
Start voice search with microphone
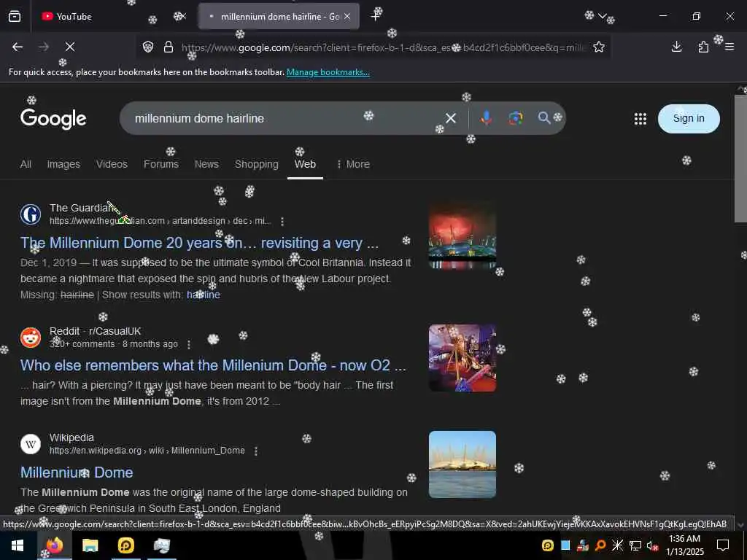point(486,118)
